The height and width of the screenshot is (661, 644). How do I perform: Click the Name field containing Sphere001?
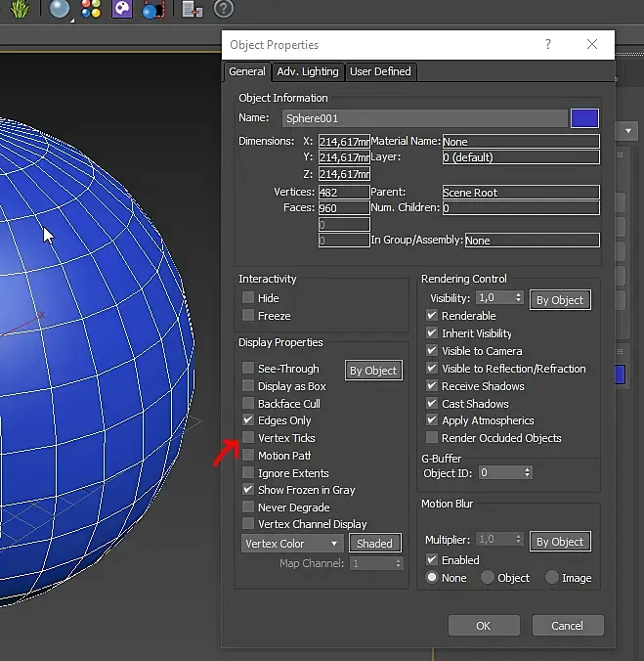point(424,118)
